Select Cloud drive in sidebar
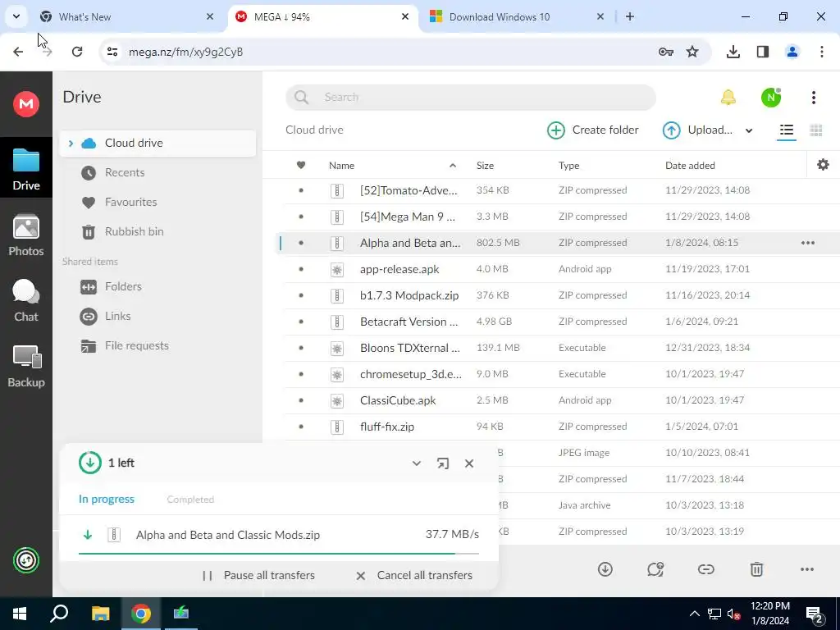The image size is (840, 630). [x=157, y=143]
